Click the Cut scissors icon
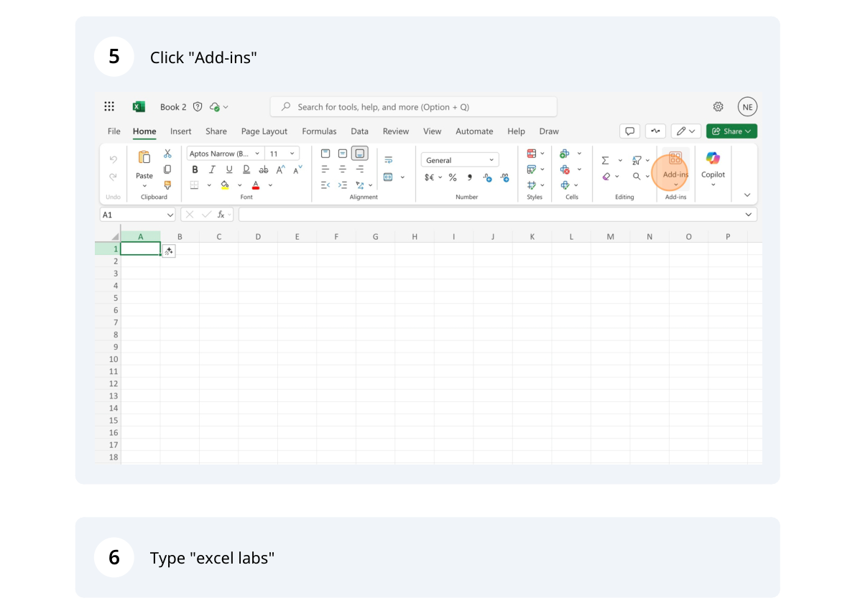 point(167,154)
